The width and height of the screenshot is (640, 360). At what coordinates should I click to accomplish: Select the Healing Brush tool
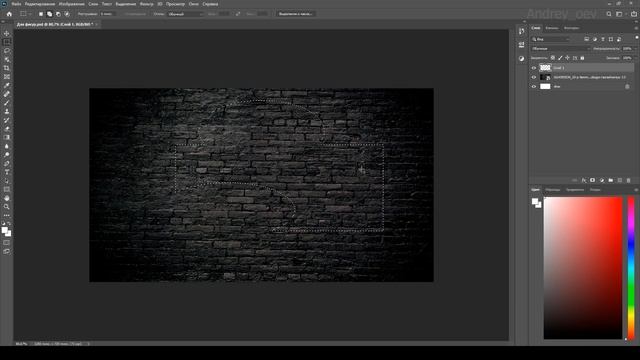[7, 94]
